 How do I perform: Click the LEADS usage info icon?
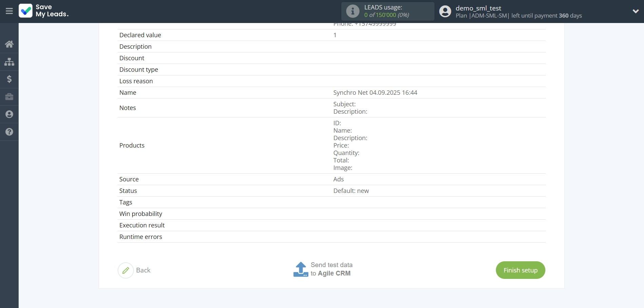(353, 11)
